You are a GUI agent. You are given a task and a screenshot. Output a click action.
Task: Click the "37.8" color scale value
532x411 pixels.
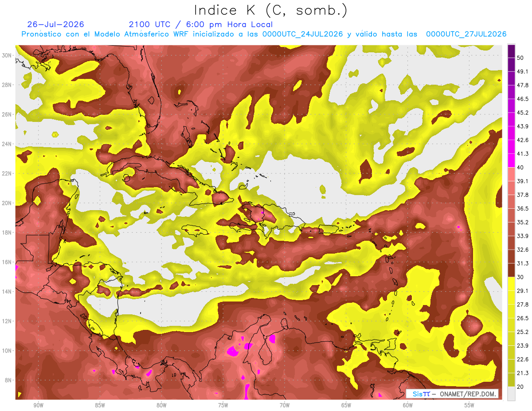tap(523, 195)
